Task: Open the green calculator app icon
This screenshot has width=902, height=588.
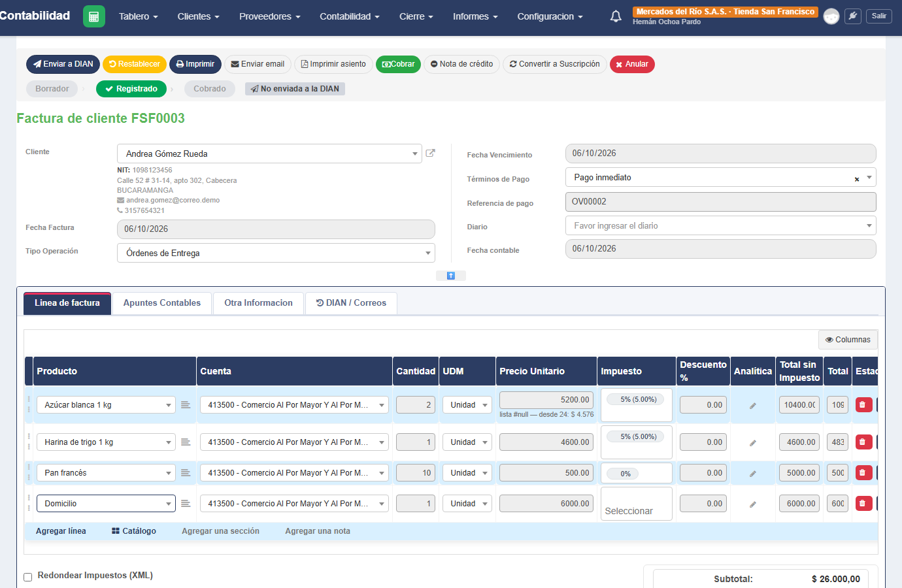Action: 94,16
